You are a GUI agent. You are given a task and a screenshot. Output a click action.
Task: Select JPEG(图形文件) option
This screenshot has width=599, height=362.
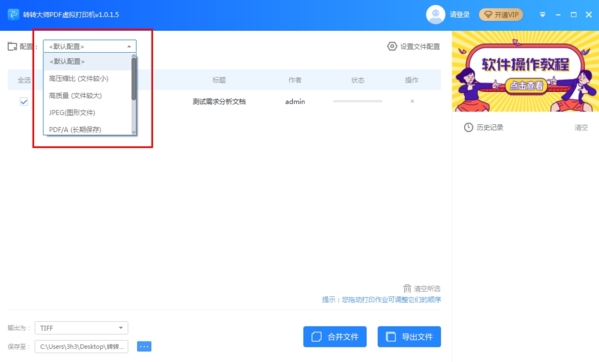coord(87,113)
